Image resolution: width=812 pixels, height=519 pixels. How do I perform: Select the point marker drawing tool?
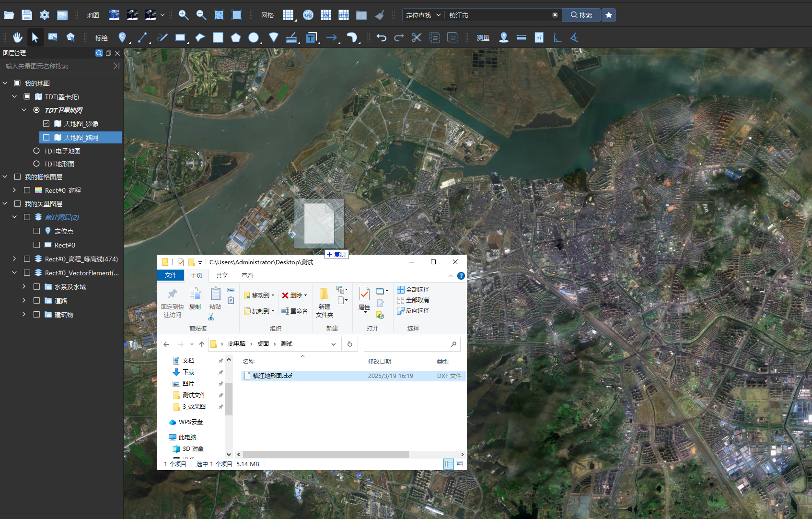click(122, 37)
